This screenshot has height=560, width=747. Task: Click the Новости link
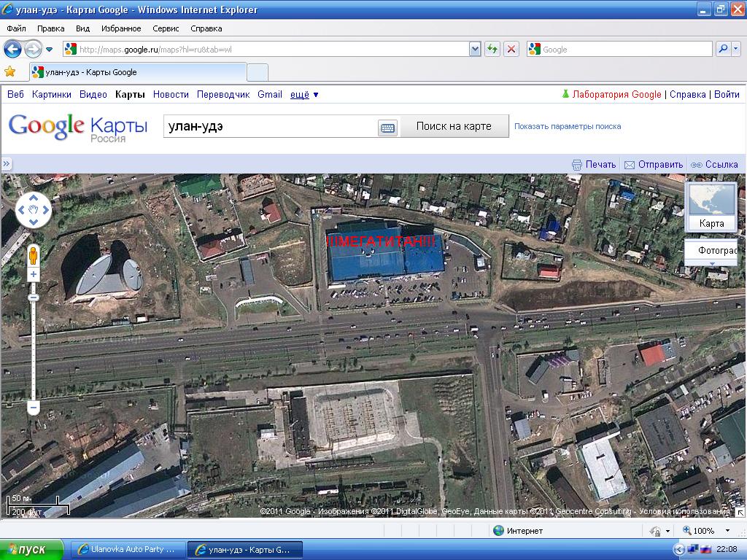tap(171, 94)
